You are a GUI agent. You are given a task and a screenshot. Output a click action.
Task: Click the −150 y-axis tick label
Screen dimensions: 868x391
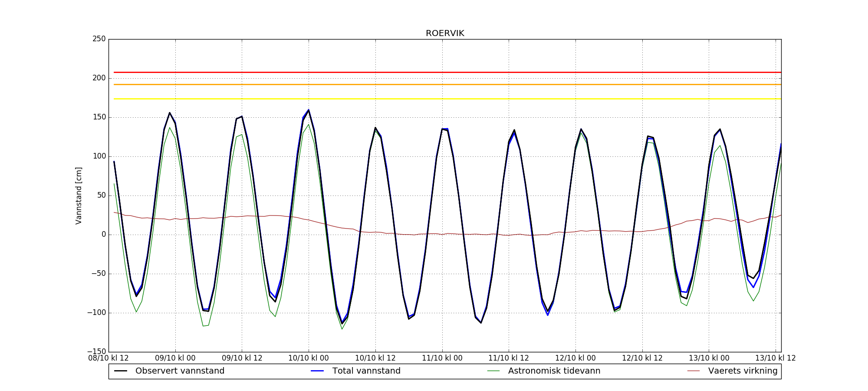pyautogui.click(x=96, y=351)
